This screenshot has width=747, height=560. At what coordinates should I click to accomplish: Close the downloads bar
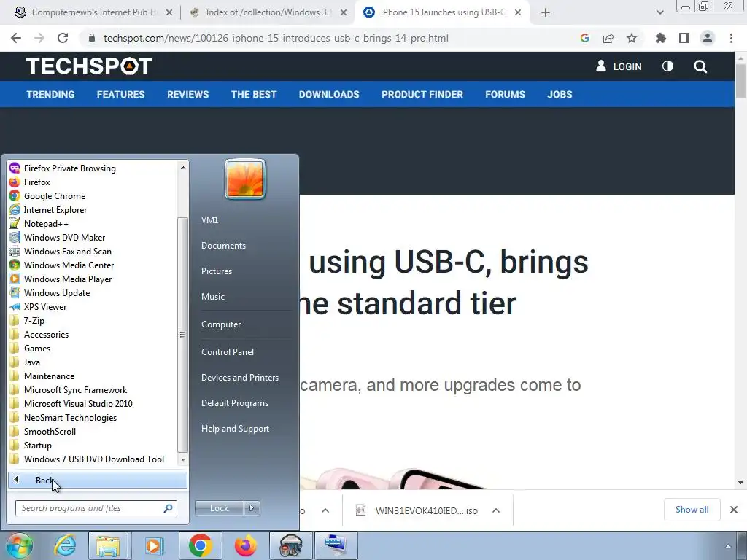tap(734, 510)
